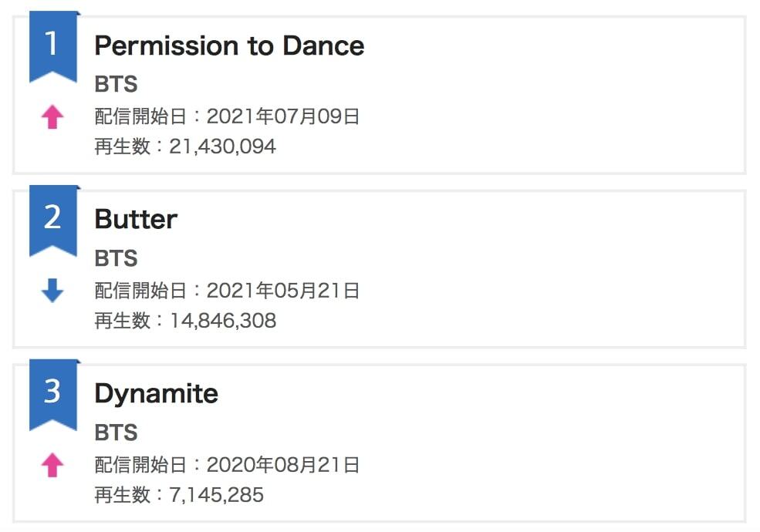Open the song title Permission to Dance
The width and height of the screenshot is (760, 532).
229,46
